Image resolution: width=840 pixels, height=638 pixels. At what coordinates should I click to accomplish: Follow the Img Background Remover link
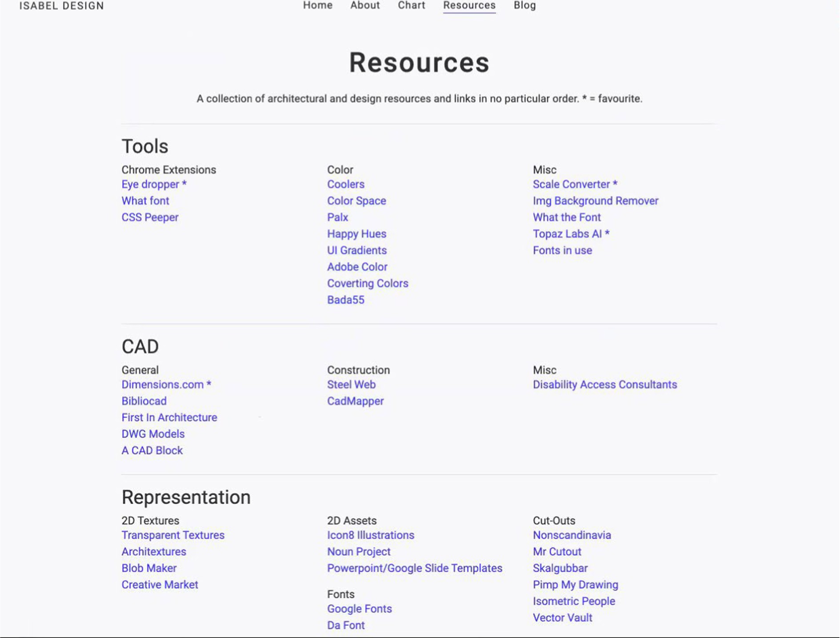595,201
